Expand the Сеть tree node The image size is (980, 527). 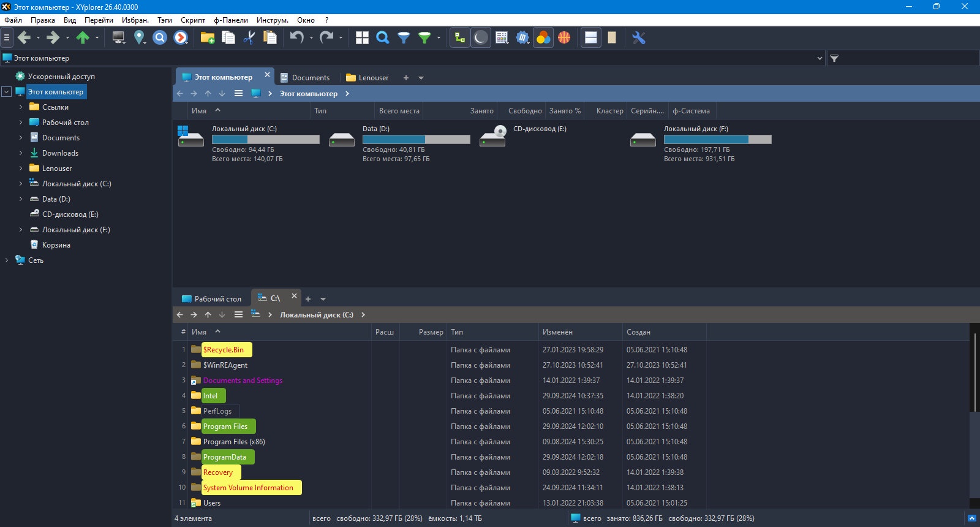[x=7, y=260]
